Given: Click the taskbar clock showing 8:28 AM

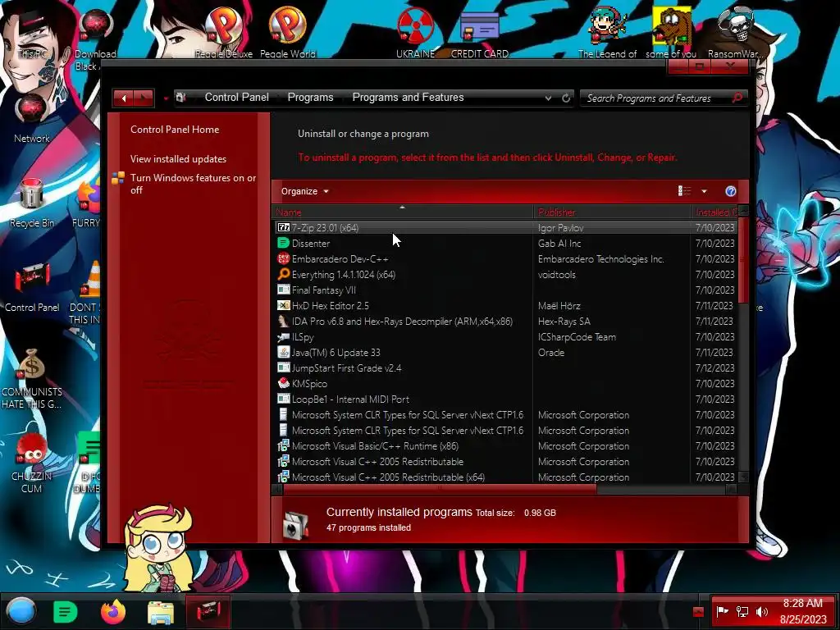Looking at the screenshot, I should click(x=802, y=603).
